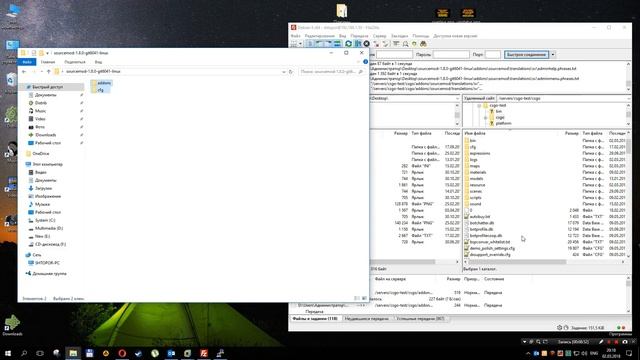The height and width of the screenshot is (360, 640).
Task: Click process queue icon in FileZilla toolbar
Action: (x=358, y=44)
